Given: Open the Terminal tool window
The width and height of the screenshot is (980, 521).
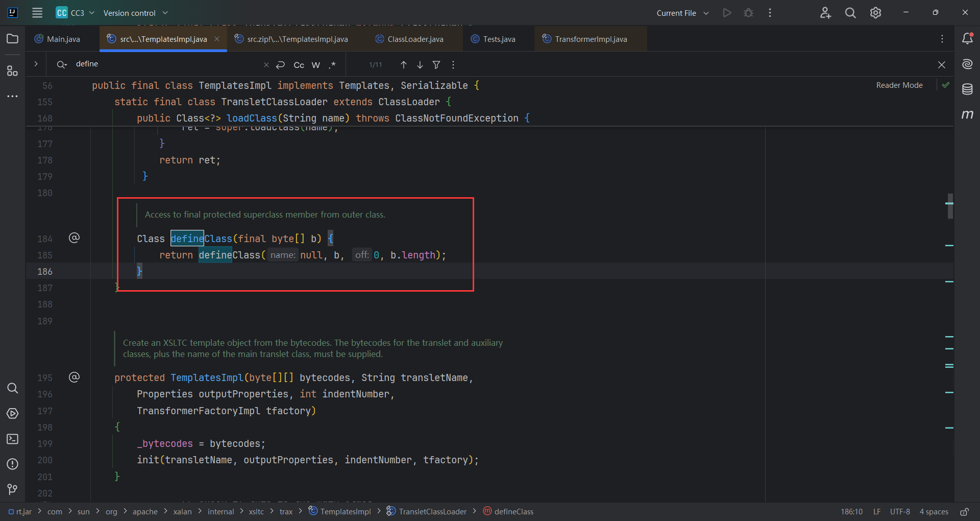Looking at the screenshot, I should pyautogui.click(x=12, y=439).
